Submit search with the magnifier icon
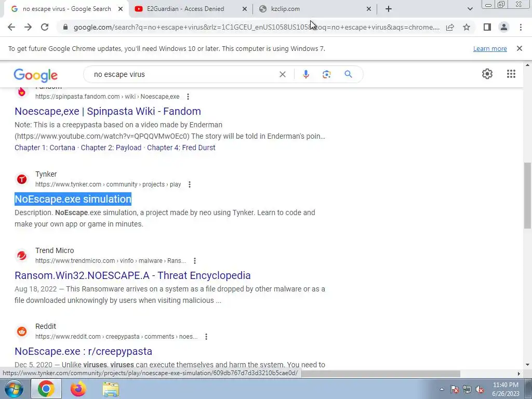 (348, 74)
